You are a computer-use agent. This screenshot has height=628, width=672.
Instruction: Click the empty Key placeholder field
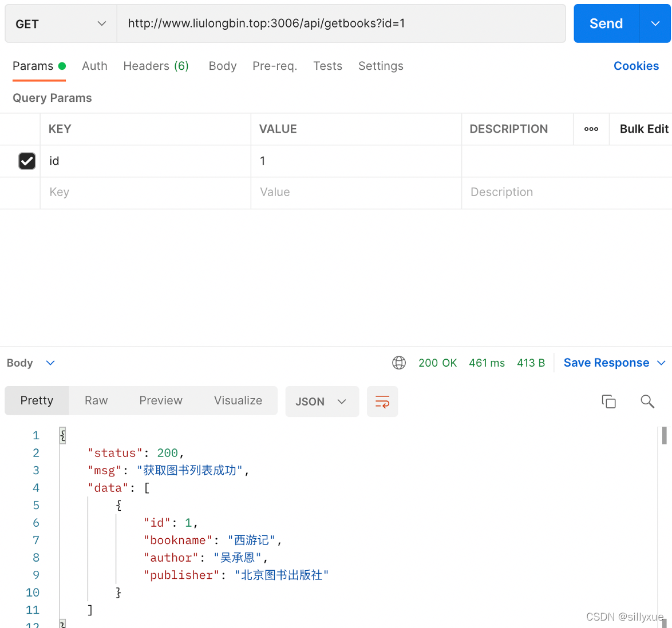[x=145, y=192]
